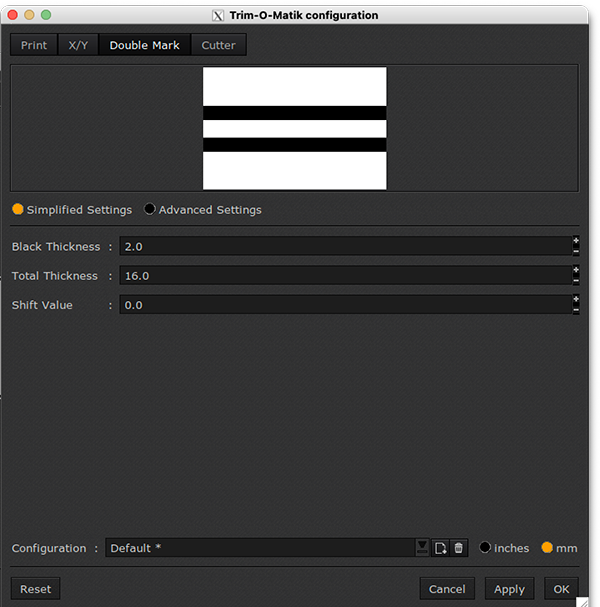The image size is (600, 607).
Task: Click the Cancel button
Action: [x=447, y=589]
